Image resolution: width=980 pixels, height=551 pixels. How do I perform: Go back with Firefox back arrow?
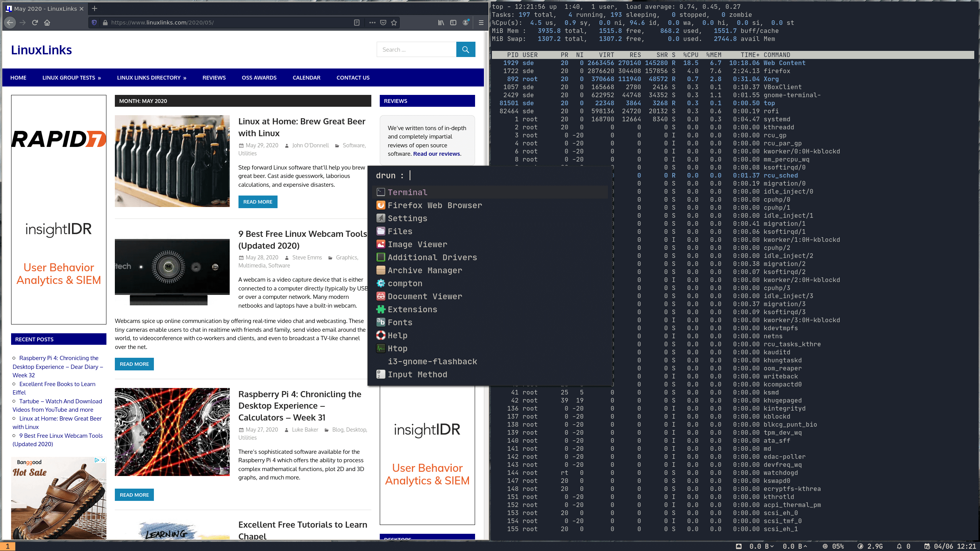click(x=10, y=23)
